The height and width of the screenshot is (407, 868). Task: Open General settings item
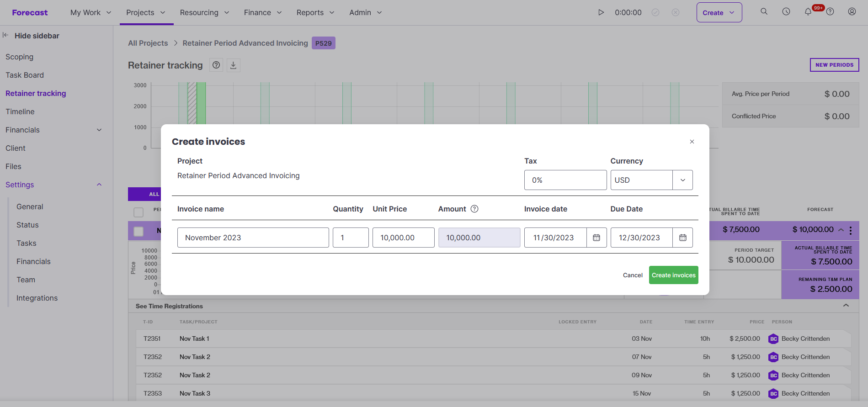coord(30,206)
